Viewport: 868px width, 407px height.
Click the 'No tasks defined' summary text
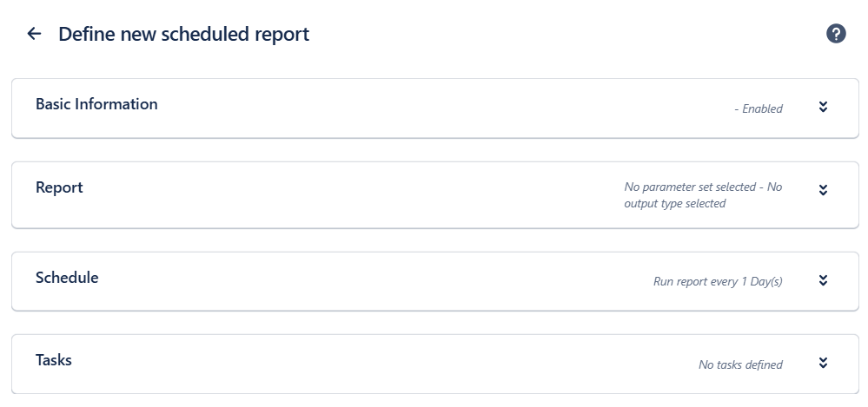coord(740,365)
